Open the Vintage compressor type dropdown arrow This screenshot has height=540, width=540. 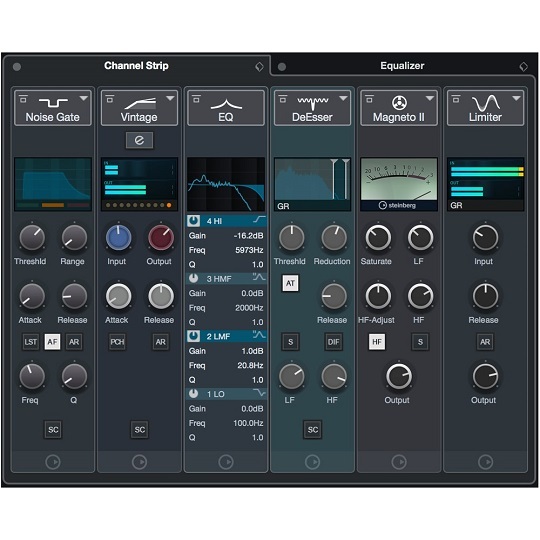[x=170, y=98]
